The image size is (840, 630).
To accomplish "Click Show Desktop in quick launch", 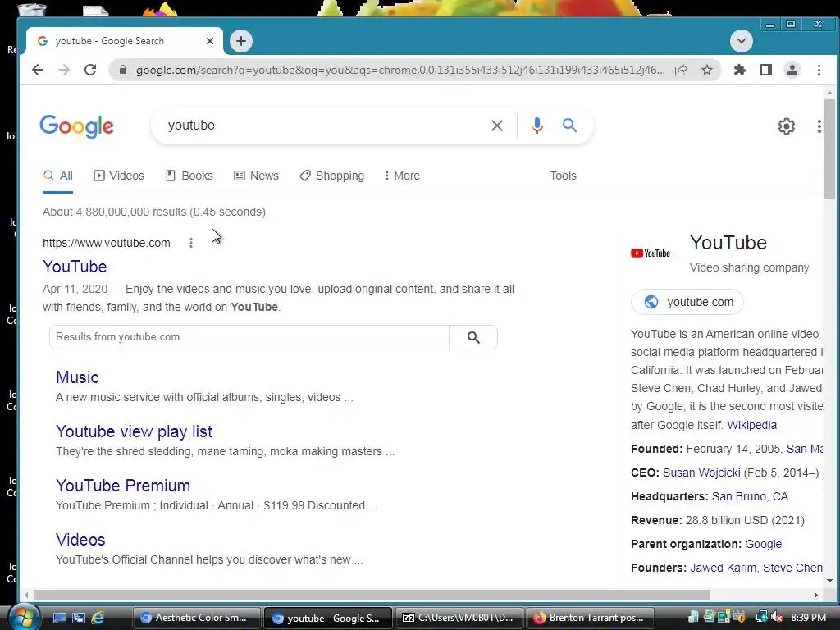I will (59, 619).
